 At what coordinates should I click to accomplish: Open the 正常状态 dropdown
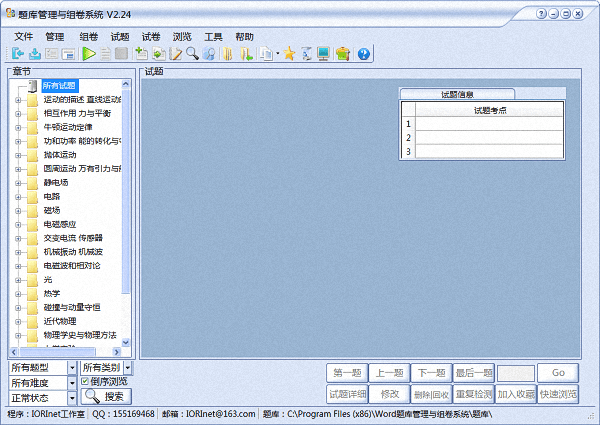[72, 397]
